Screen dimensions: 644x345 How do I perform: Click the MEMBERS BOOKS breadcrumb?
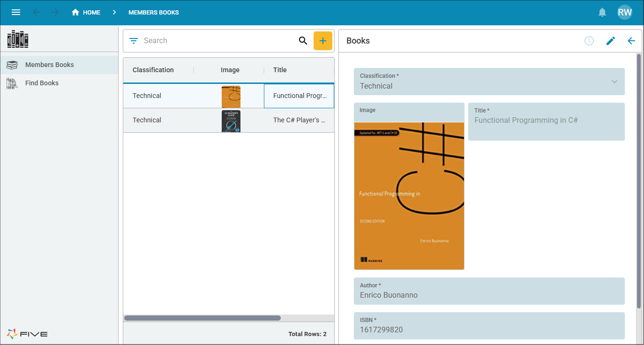(x=154, y=12)
